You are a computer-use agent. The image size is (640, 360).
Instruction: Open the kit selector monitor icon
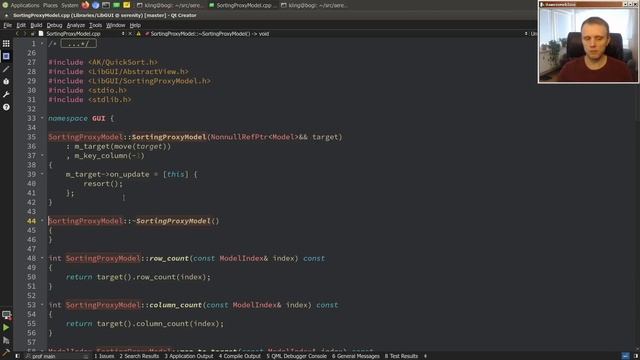[x=6, y=315]
